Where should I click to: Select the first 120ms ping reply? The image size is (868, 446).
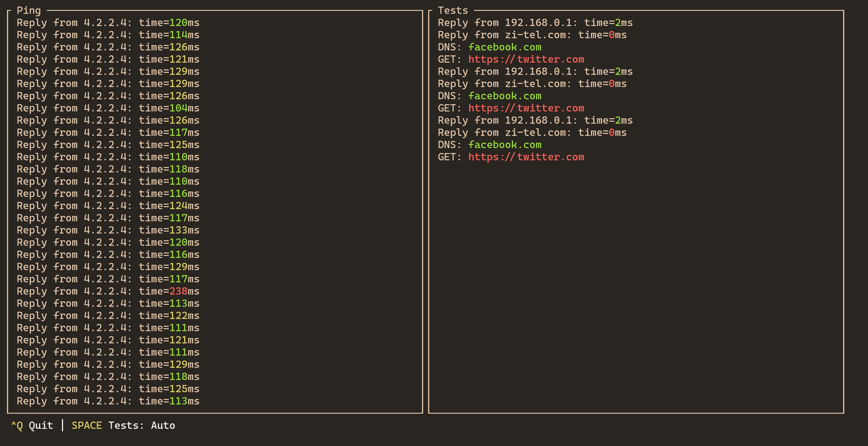click(108, 23)
